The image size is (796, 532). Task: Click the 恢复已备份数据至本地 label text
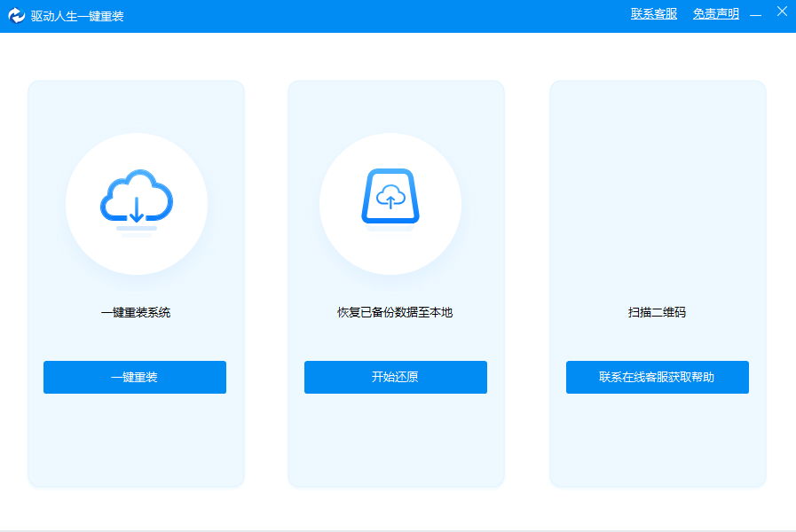(395, 312)
